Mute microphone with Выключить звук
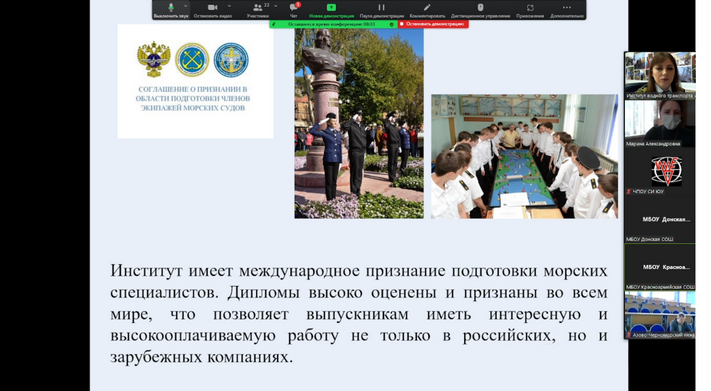The image size is (711, 391). tap(171, 10)
